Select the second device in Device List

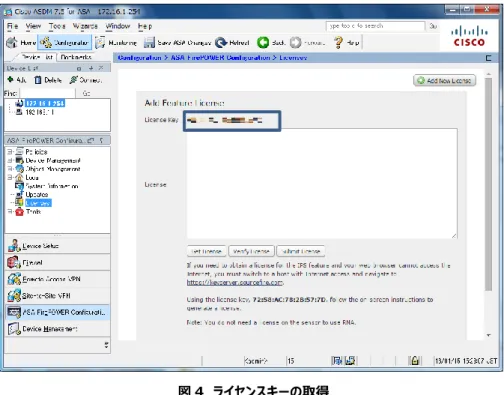point(39,112)
